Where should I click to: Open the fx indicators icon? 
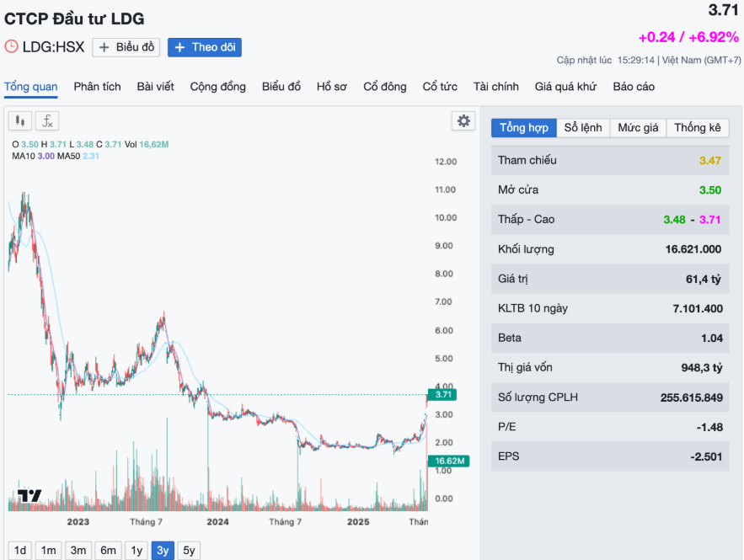click(x=47, y=121)
